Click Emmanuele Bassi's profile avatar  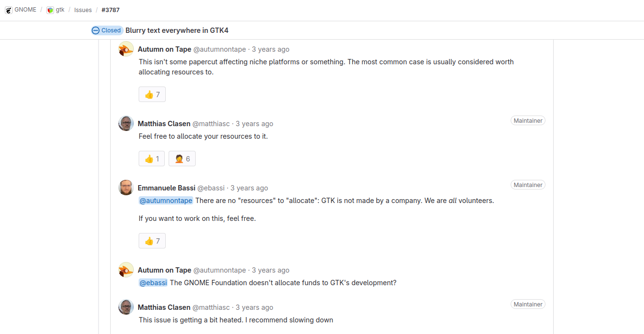(x=126, y=188)
